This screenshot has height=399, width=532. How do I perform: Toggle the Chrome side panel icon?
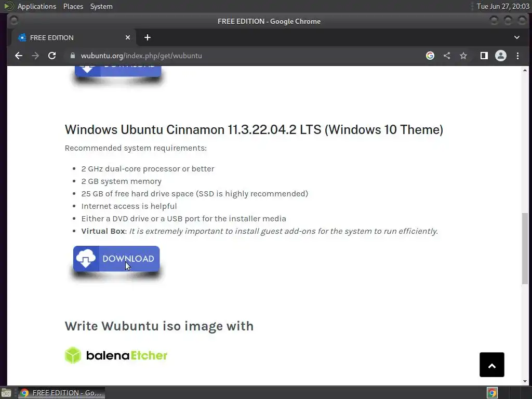click(x=484, y=56)
